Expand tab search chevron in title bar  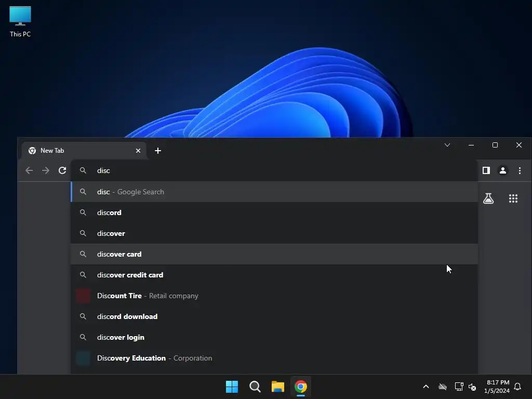(447, 145)
